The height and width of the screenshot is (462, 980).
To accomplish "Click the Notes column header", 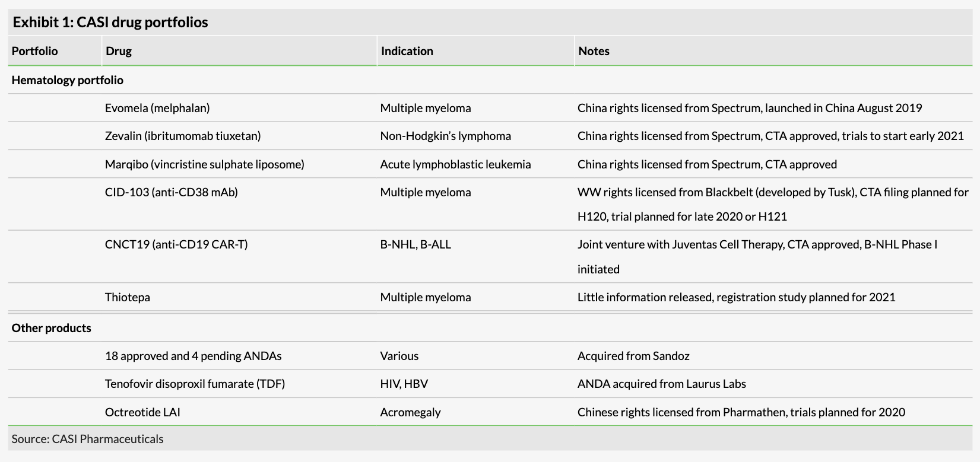I will [x=594, y=51].
